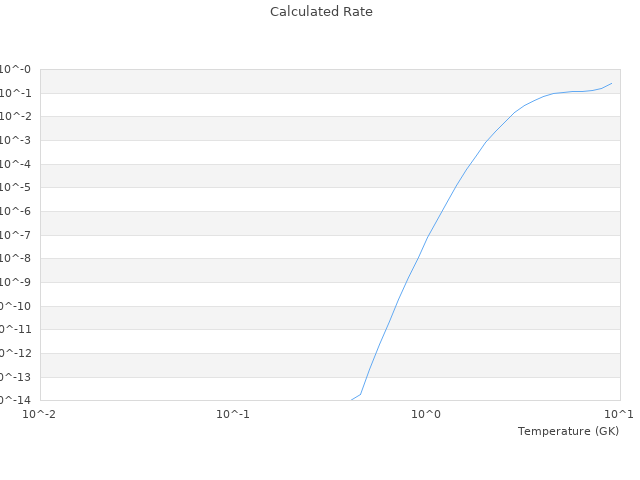
Task: Select the 10^-5 y-axis tick label
Action: pos(16,187)
